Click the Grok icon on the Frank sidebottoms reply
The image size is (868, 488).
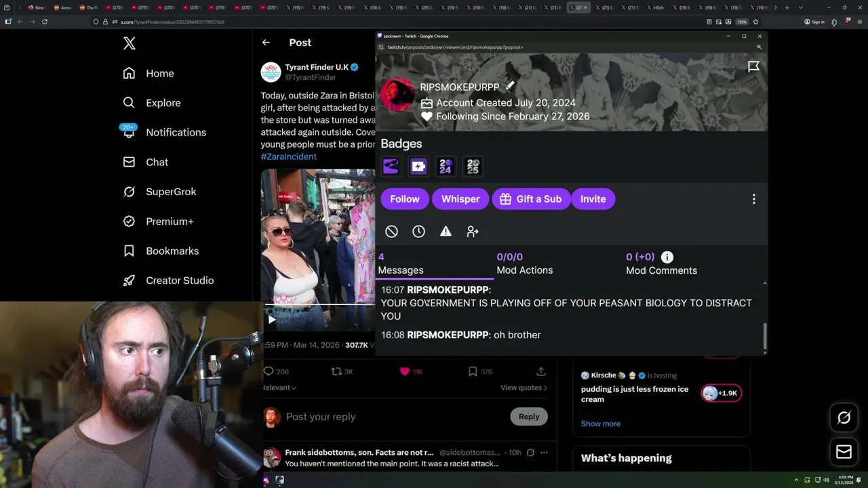(x=530, y=452)
